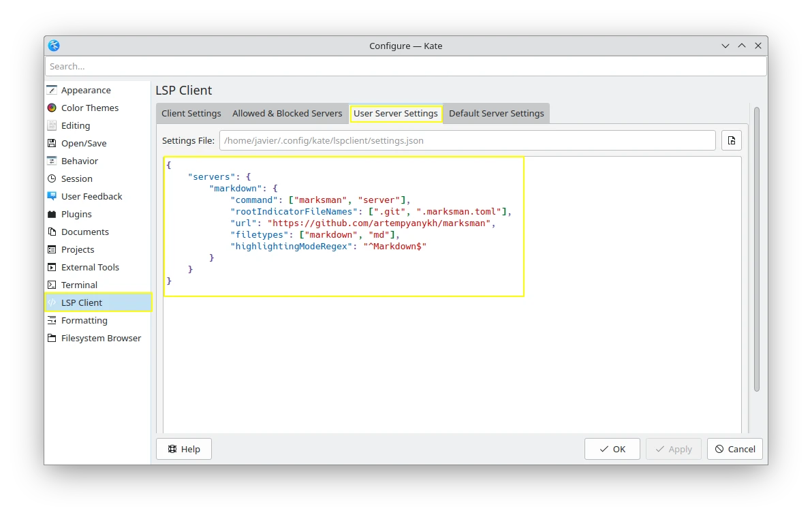Open the Terminal settings icon
This screenshot has width=812, height=517.
pyautogui.click(x=52, y=285)
